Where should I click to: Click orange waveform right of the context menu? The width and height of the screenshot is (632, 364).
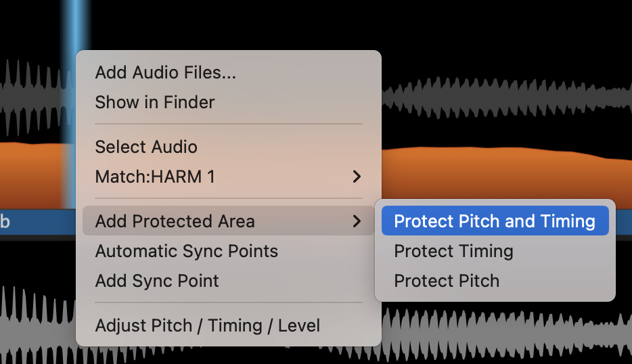(501, 173)
